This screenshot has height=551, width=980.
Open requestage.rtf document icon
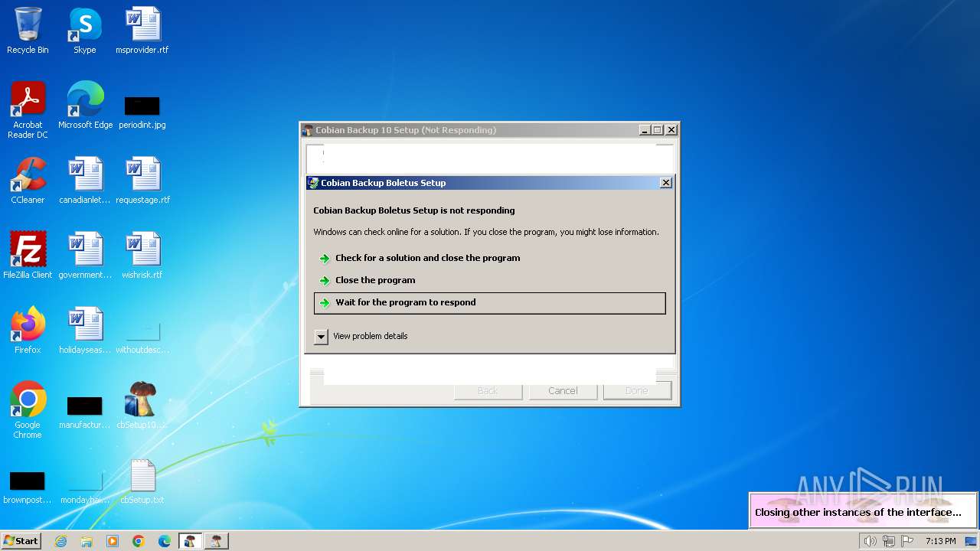(142, 181)
